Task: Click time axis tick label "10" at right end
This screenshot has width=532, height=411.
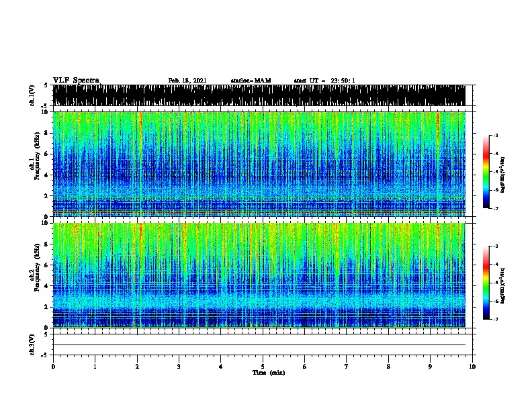Action: 472,366
